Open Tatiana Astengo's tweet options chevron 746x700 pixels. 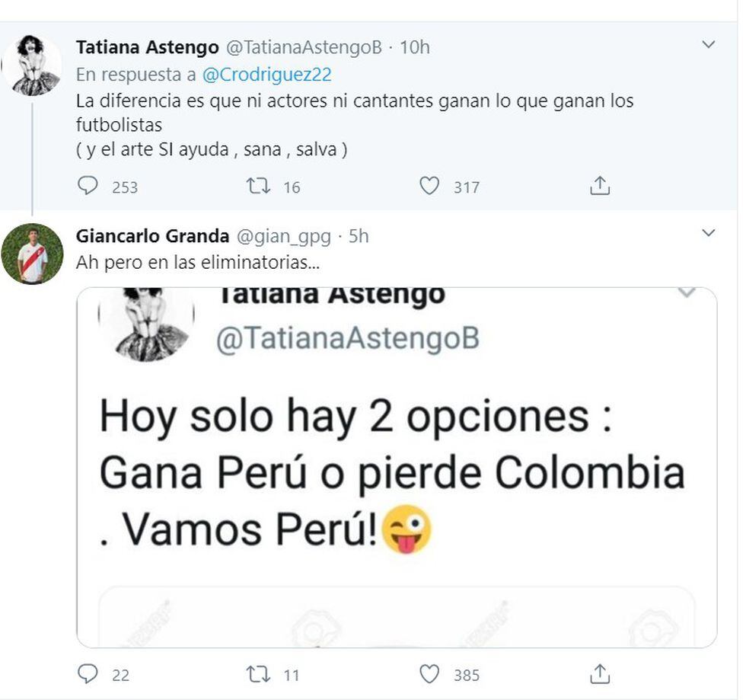point(708,45)
